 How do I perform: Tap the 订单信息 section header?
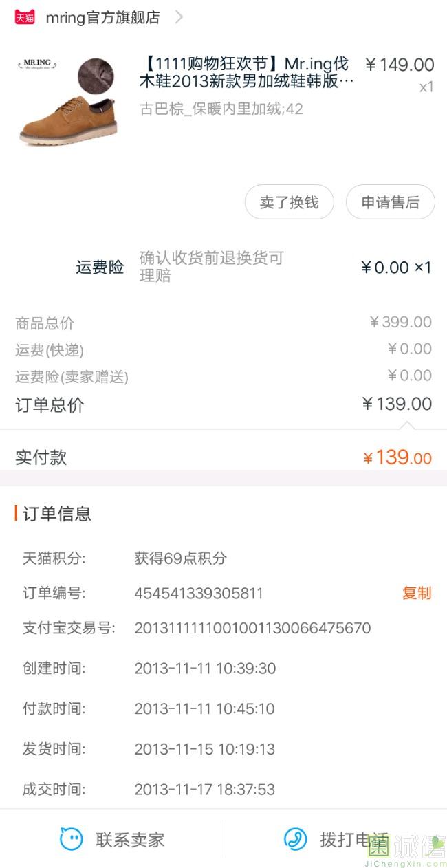click(x=57, y=514)
